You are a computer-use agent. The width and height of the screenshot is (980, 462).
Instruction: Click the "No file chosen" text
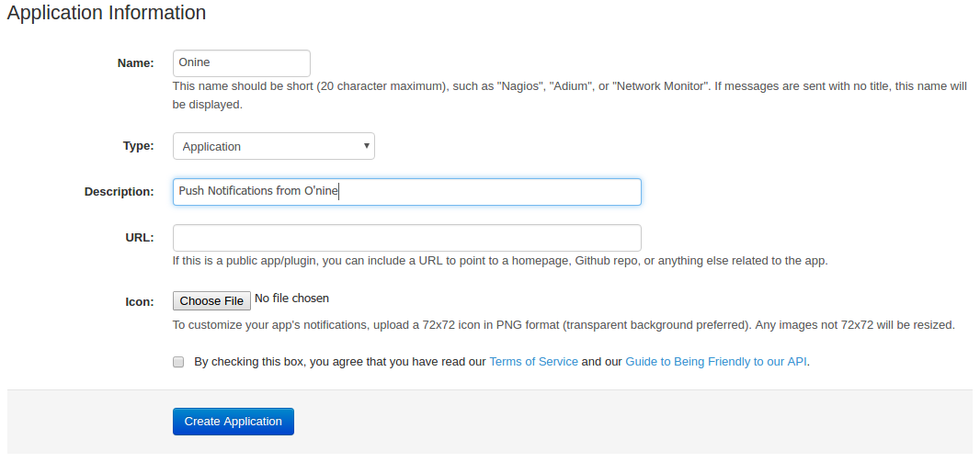291,299
